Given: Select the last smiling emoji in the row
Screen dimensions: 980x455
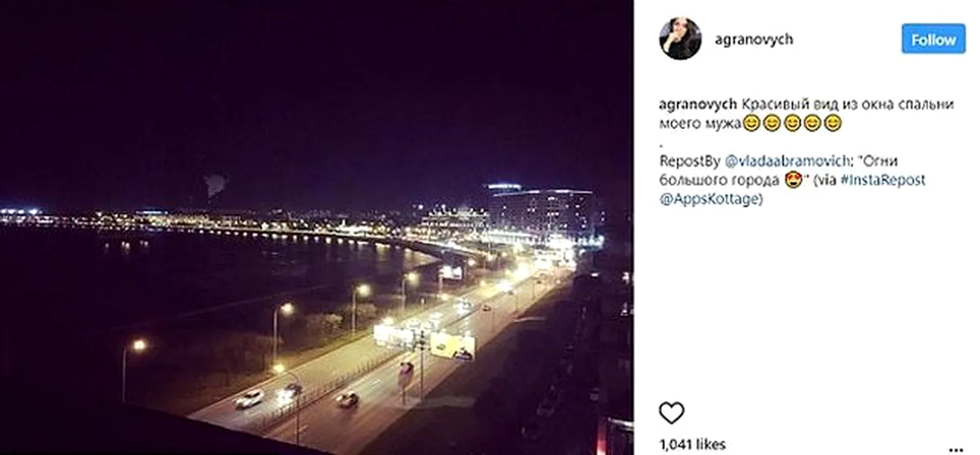Looking at the screenshot, I should pos(832,123).
